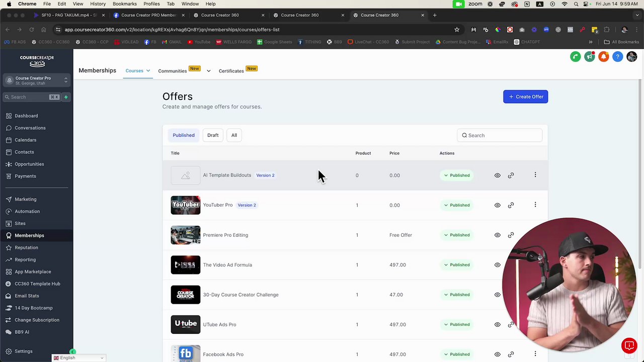The width and height of the screenshot is (644, 362).
Task: Open UTube Ads Pro status dropdown
Action: 457,324
